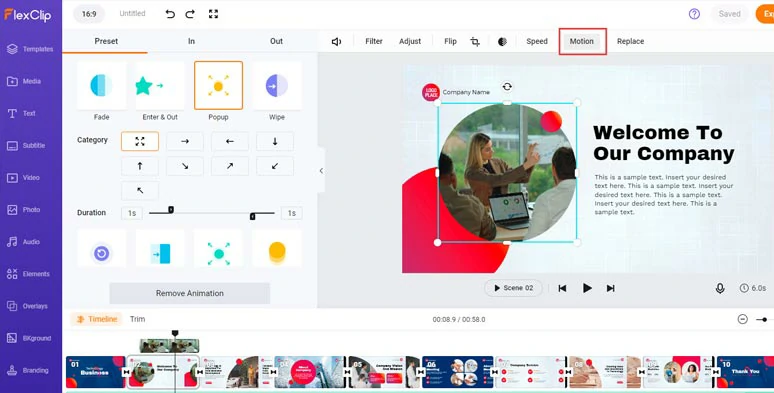The width and height of the screenshot is (774, 393).
Task: Open the Subtitle sidebar panel
Action: click(x=26, y=146)
